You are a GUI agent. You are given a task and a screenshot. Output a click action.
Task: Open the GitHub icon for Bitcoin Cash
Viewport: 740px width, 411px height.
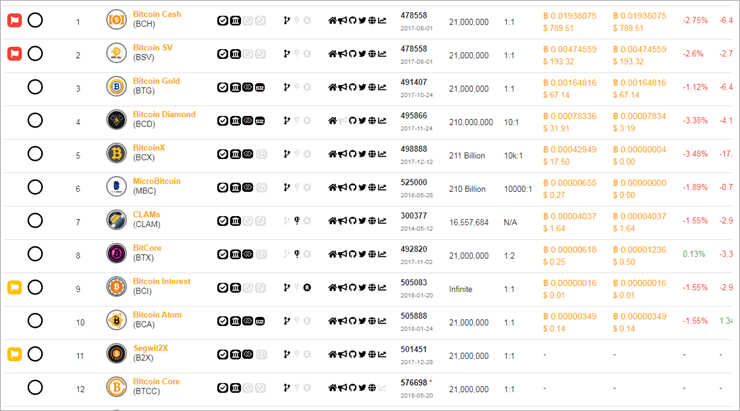(352, 20)
